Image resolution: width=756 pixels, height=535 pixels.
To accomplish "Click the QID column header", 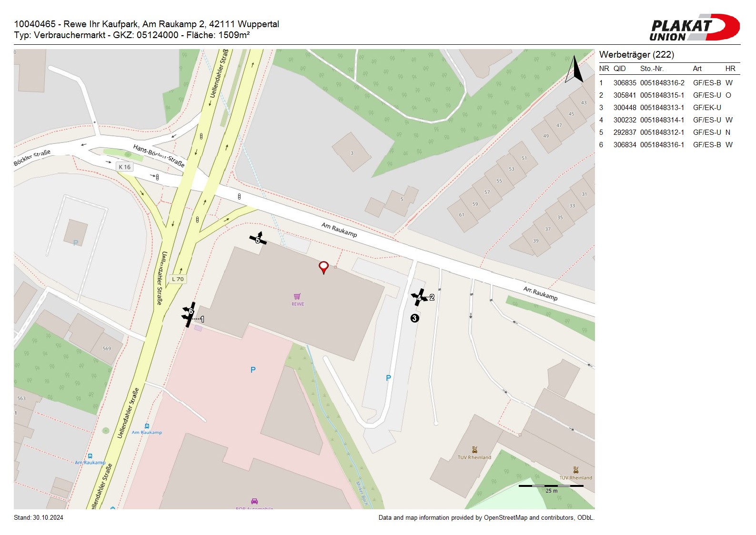I will (x=619, y=69).
